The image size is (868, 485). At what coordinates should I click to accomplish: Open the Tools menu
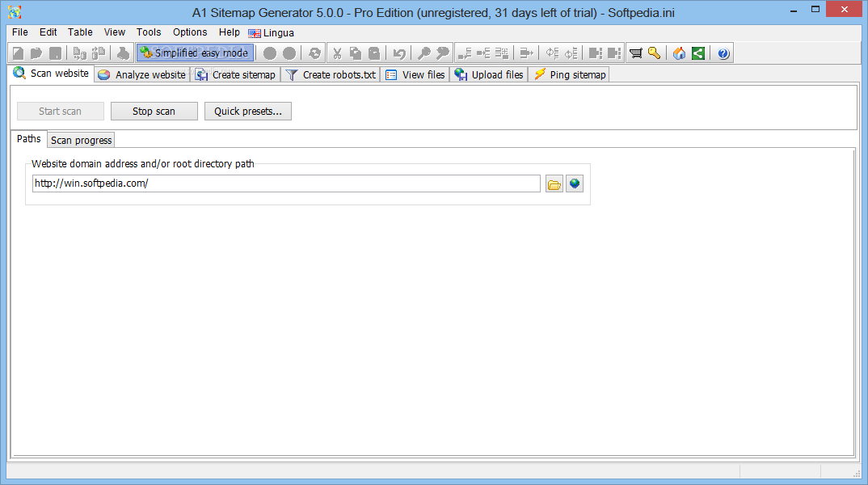(x=149, y=32)
